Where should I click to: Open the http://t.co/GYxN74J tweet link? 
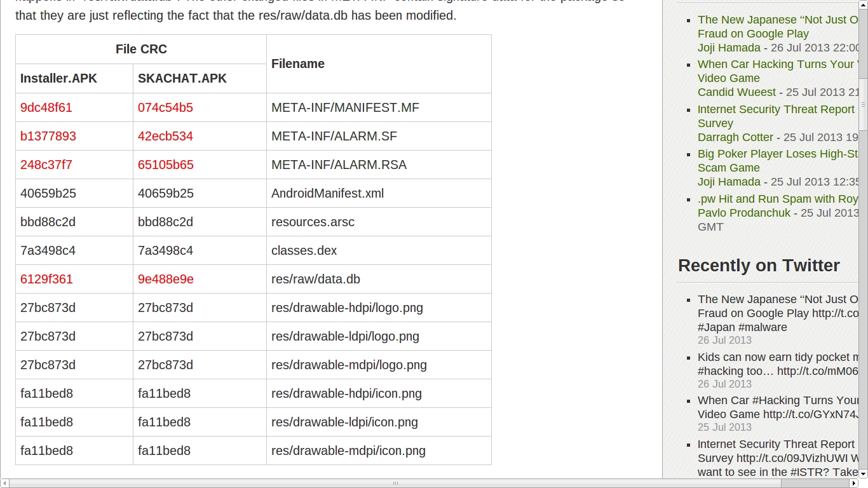(x=811, y=414)
